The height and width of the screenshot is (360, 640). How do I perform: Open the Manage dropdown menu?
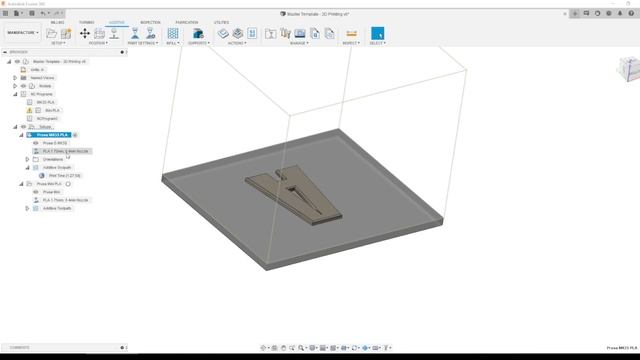pyautogui.click(x=299, y=43)
